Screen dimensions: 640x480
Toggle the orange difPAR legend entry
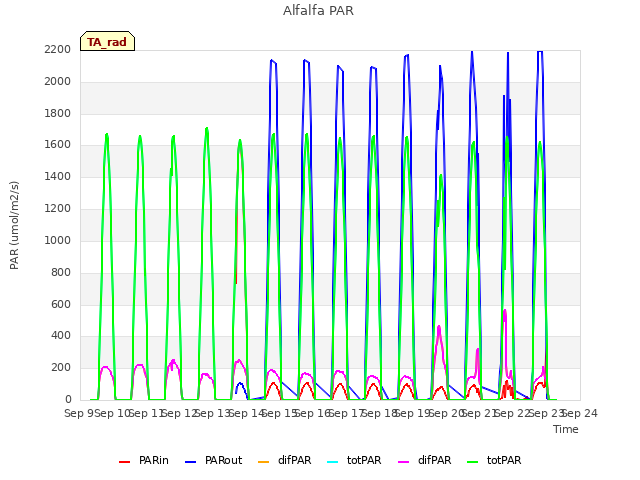coord(284,460)
